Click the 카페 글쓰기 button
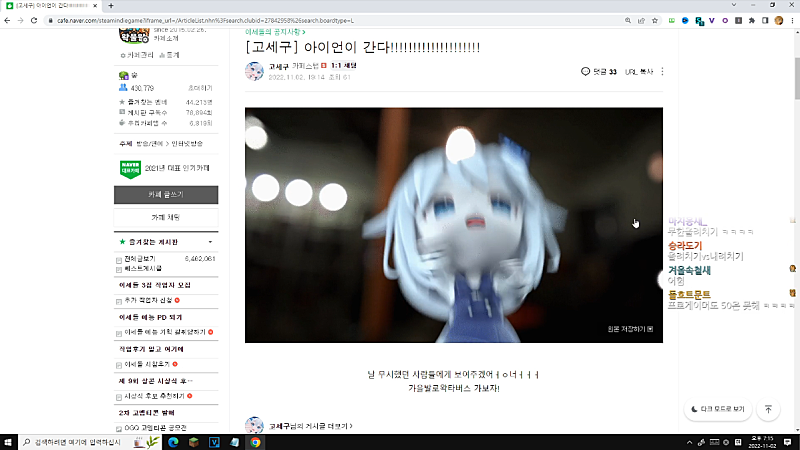 pos(166,194)
